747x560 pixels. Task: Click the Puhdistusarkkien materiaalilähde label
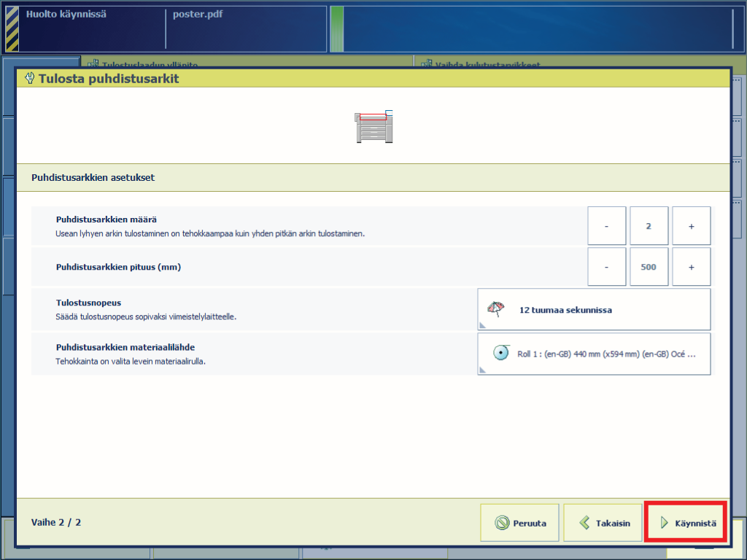(x=125, y=347)
